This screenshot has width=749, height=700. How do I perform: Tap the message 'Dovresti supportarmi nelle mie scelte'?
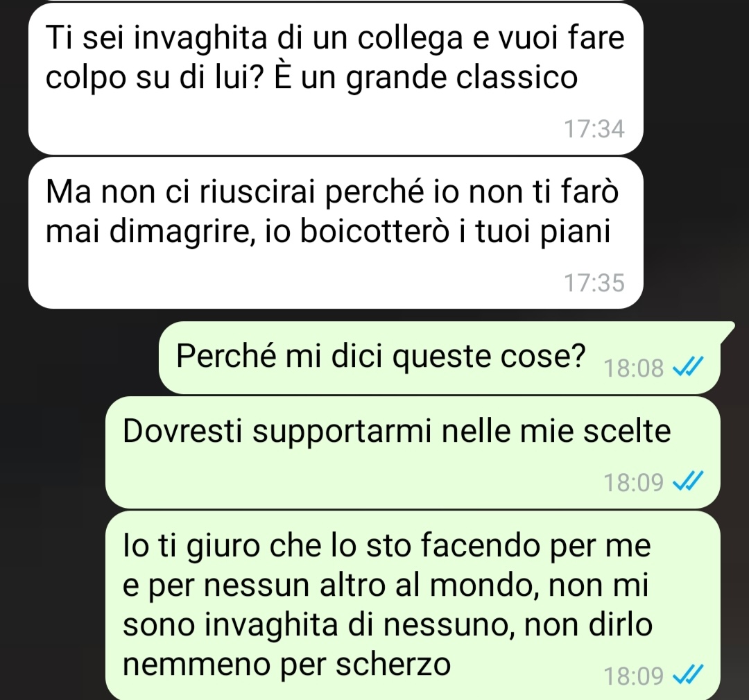coord(413,452)
